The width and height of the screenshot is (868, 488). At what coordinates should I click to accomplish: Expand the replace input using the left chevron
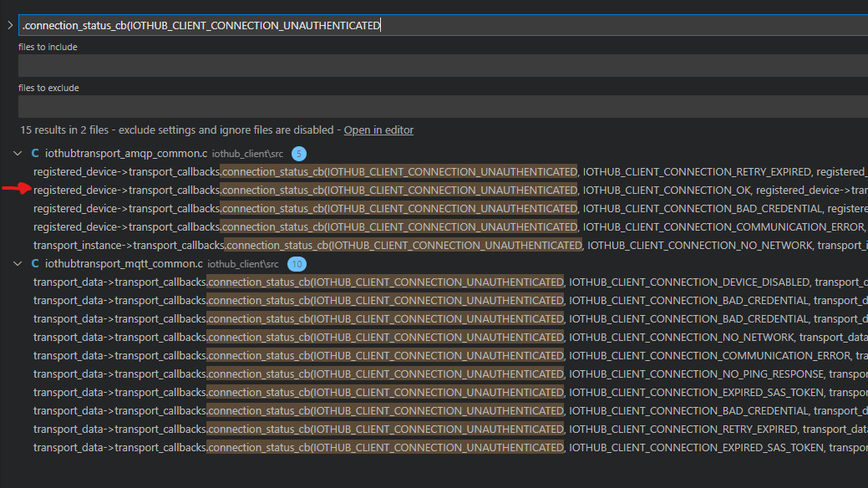coord(8,24)
